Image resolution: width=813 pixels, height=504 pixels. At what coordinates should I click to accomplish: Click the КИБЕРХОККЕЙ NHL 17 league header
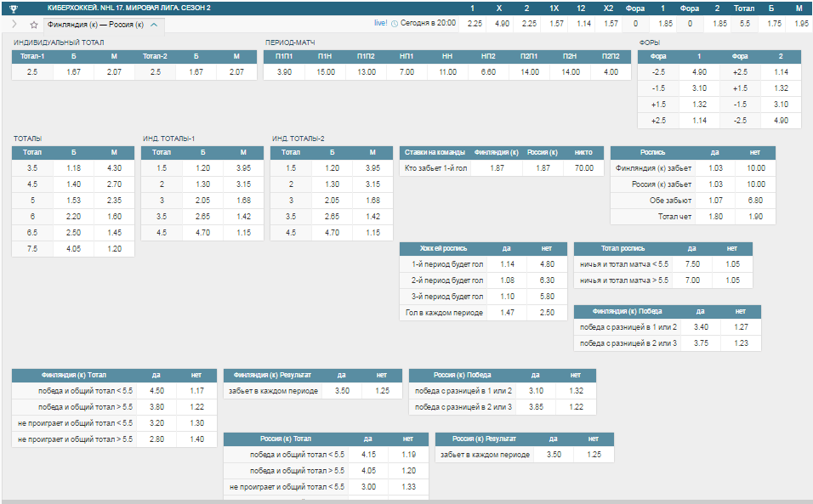point(129,8)
